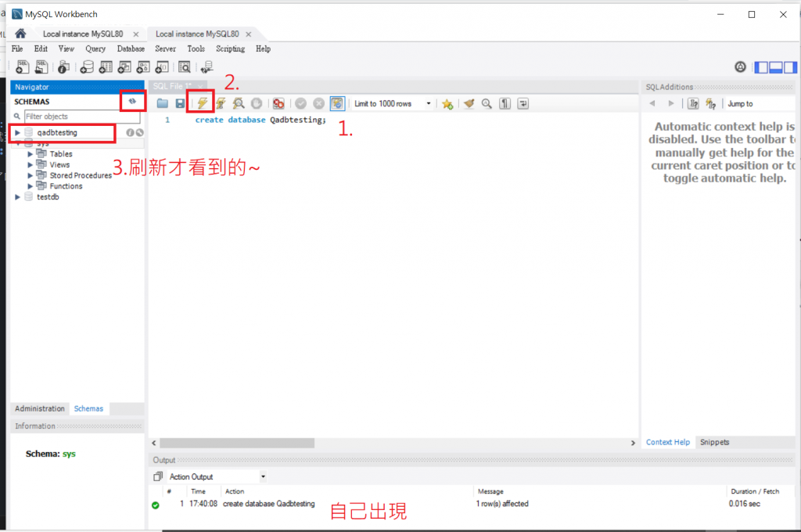Execute the statement under the cursor
Viewport: 801px width, 532px height.
tap(221, 104)
